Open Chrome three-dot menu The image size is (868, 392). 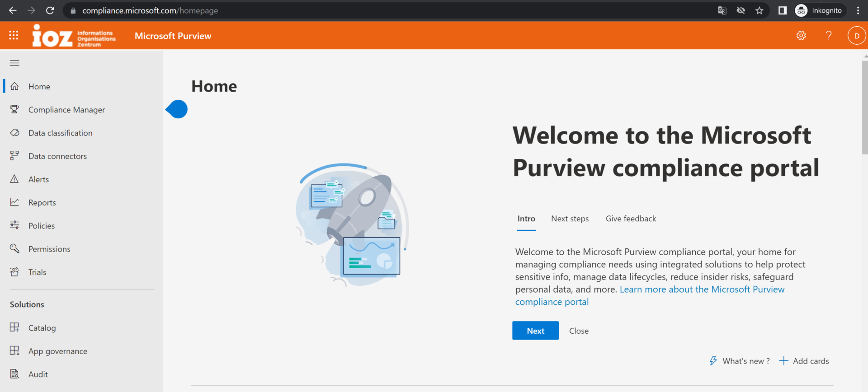click(x=858, y=10)
